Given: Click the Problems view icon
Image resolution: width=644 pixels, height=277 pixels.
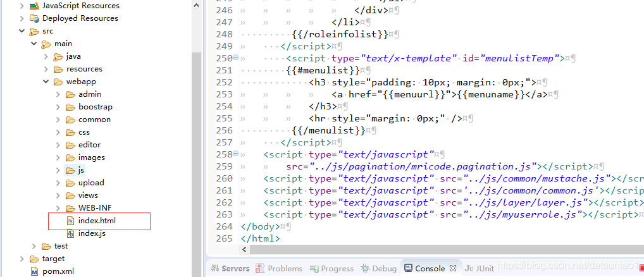Looking at the screenshot, I should pyautogui.click(x=259, y=269).
